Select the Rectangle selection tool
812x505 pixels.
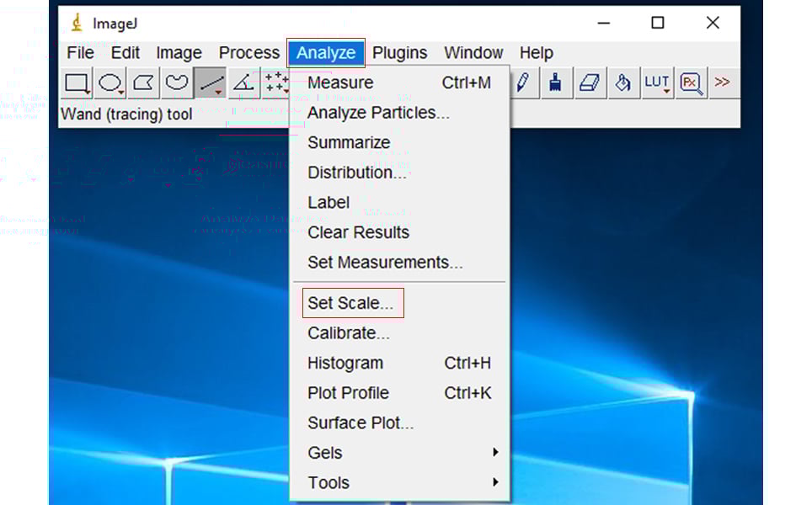point(77,82)
